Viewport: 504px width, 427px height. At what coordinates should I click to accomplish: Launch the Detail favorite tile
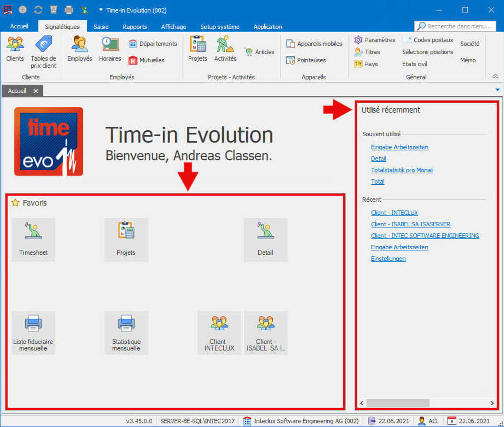[266, 240]
